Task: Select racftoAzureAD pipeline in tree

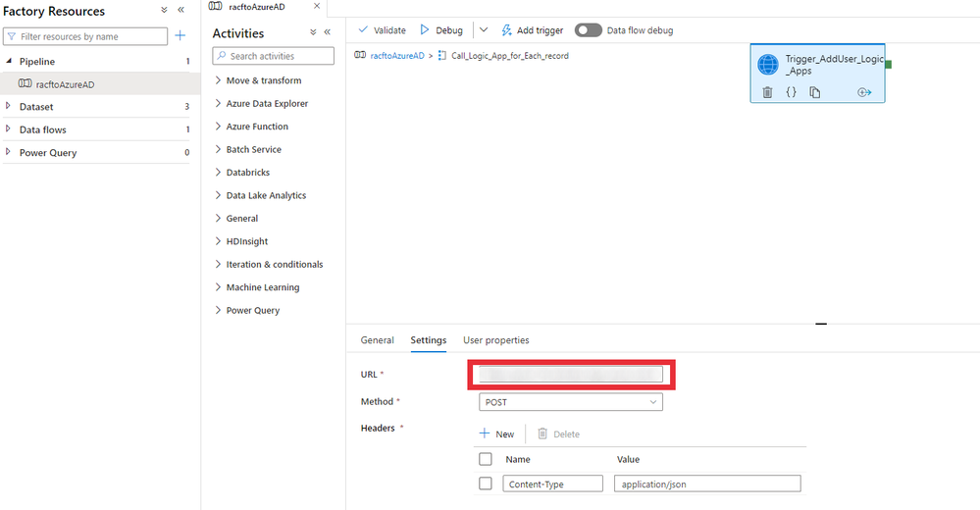Action: 100,83
